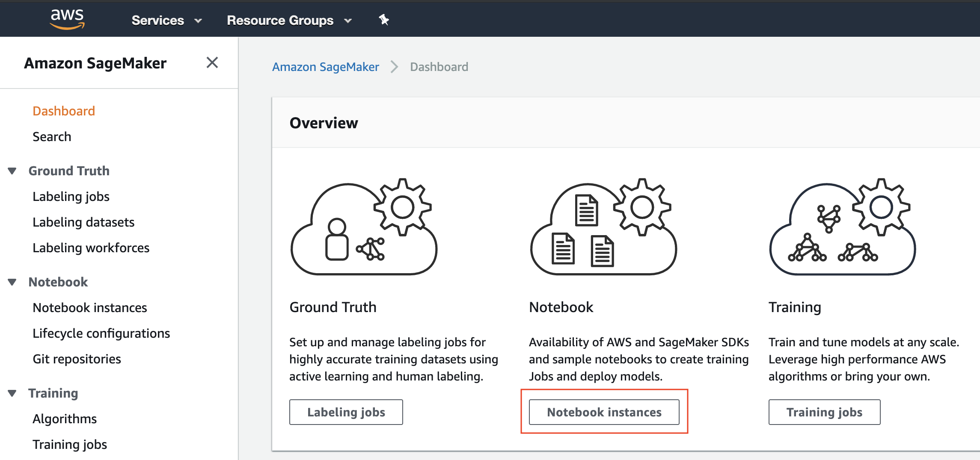The image size is (980, 460).
Task: Click the Notebook card title
Action: click(561, 307)
